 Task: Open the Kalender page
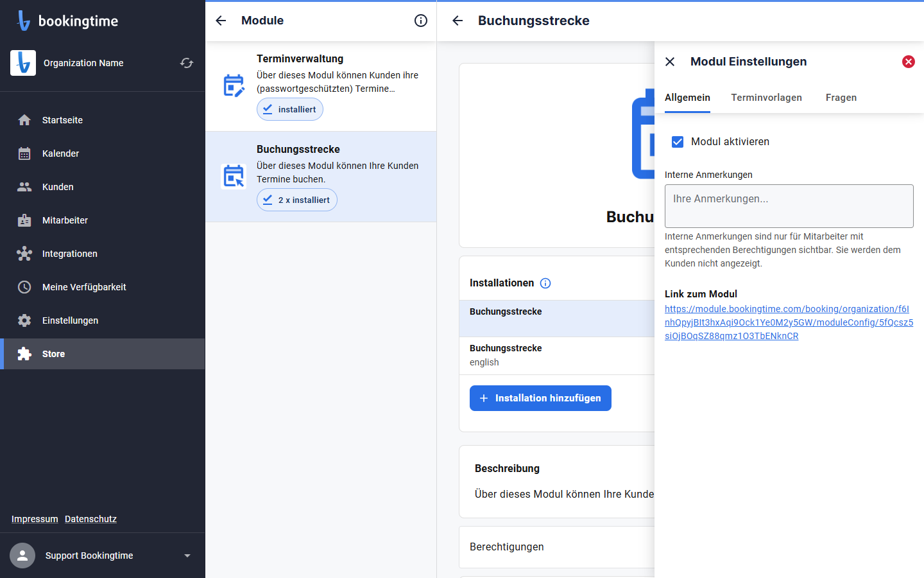pyautogui.click(x=103, y=153)
